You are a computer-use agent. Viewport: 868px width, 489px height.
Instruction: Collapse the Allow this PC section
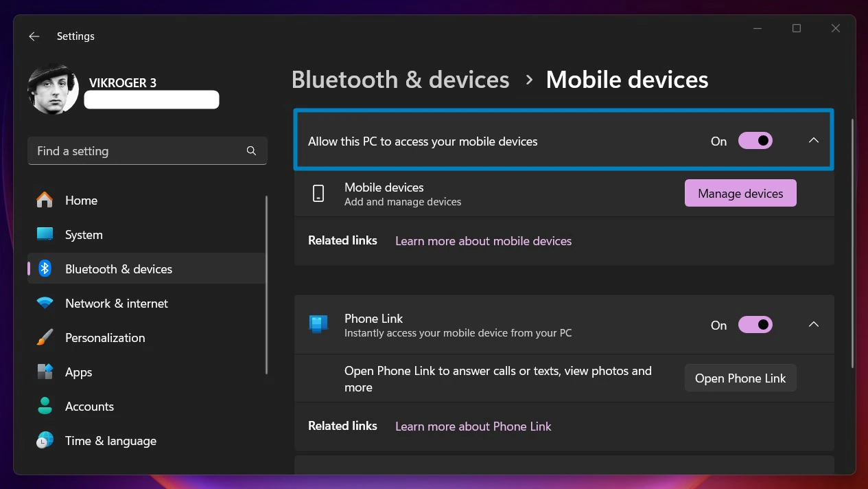[x=814, y=141]
